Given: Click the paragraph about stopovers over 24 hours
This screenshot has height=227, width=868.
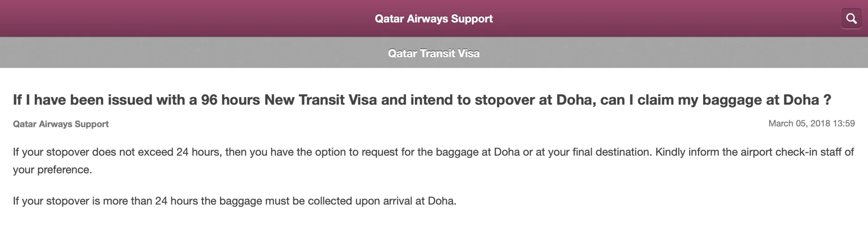Looking at the screenshot, I should coord(234,201).
